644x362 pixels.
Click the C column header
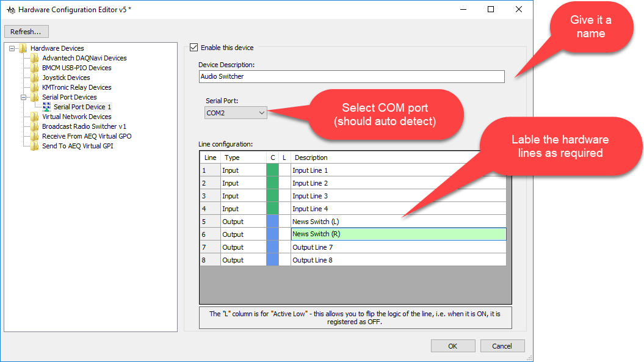pos(272,157)
